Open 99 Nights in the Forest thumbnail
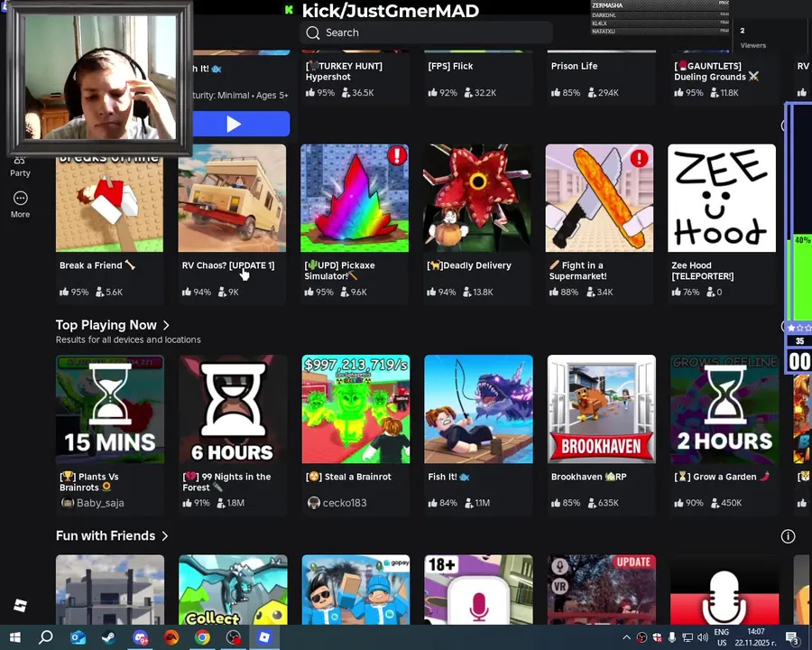This screenshot has height=650, width=812. pos(233,409)
